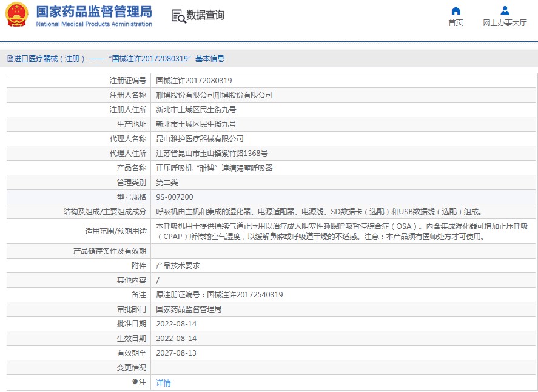Click model spec 9S-007200
This screenshot has width=538, height=392.
click(x=175, y=197)
